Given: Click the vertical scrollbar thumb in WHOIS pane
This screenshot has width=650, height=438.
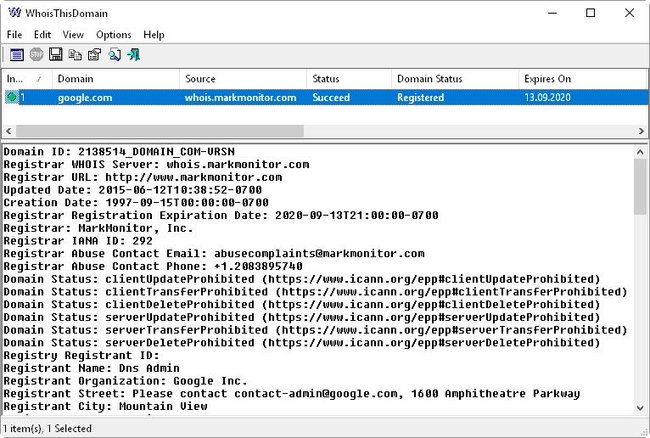Looking at the screenshot, I should click(640, 187).
